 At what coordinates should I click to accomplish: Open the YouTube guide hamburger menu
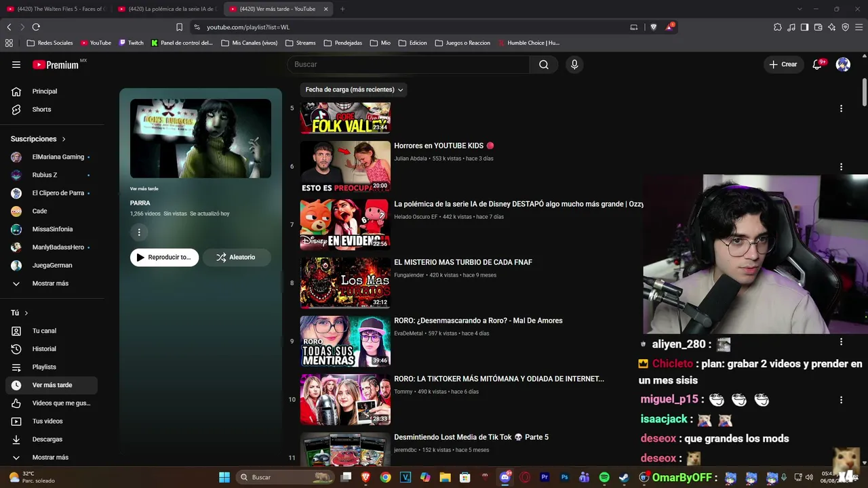[x=16, y=64]
